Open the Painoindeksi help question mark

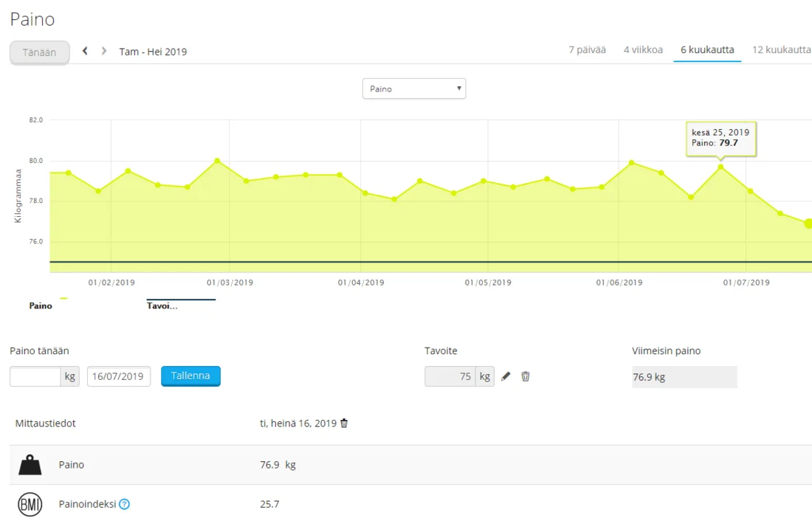click(125, 505)
